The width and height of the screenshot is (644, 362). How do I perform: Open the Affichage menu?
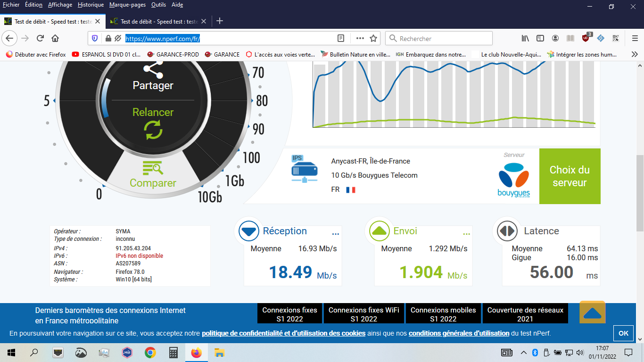(60, 5)
